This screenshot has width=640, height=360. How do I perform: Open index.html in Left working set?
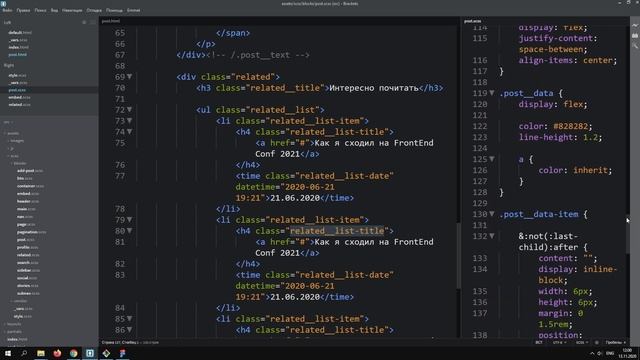(x=18, y=47)
